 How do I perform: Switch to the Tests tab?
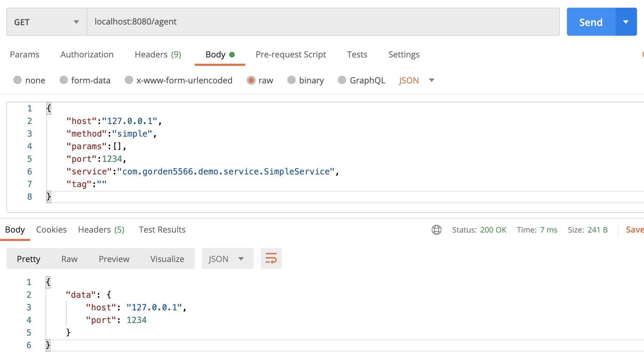point(357,54)
